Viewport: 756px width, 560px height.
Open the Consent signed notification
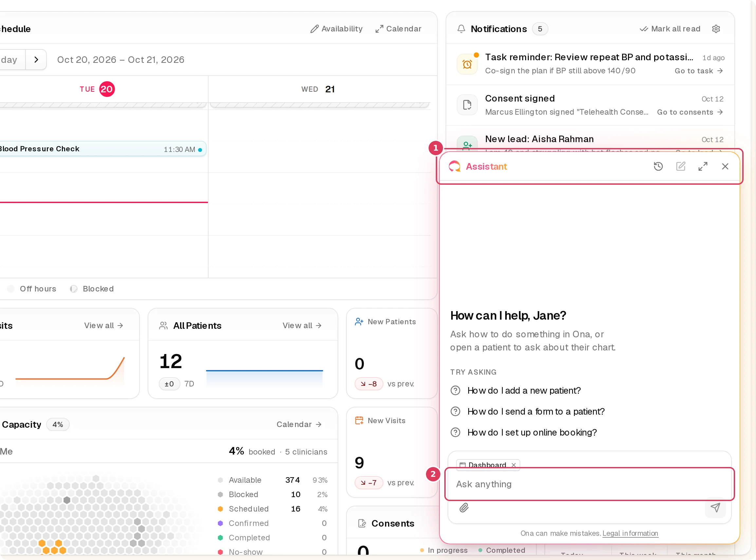click(590, 105)
